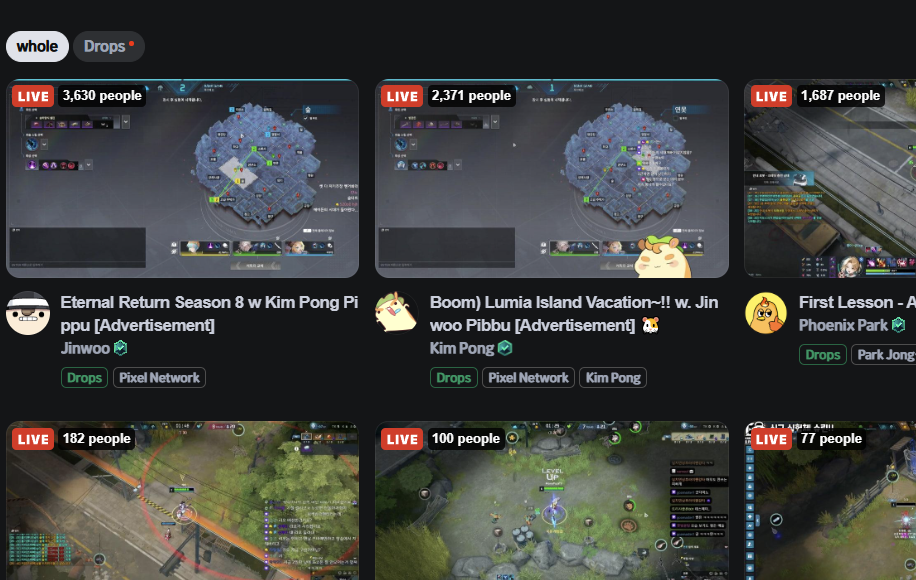Open the 182 people stream thumbnail
Viewport: 916px width, 580px height.
pos(182,501)
